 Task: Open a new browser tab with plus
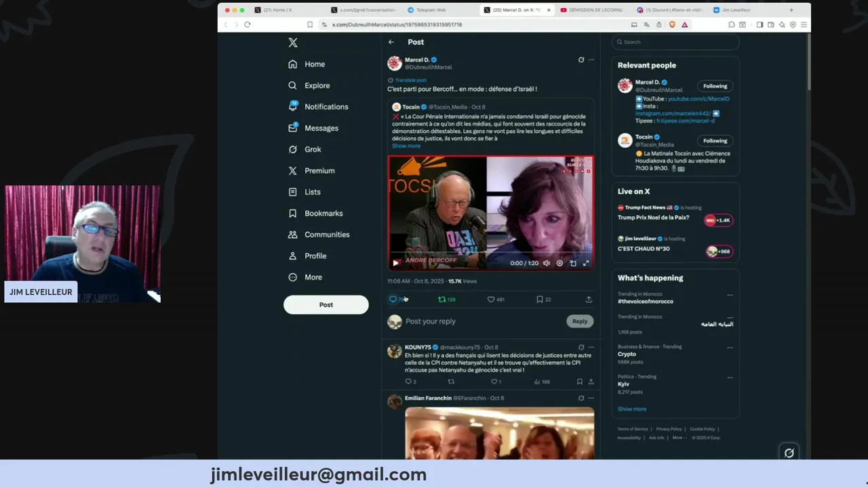click(791, 10)
